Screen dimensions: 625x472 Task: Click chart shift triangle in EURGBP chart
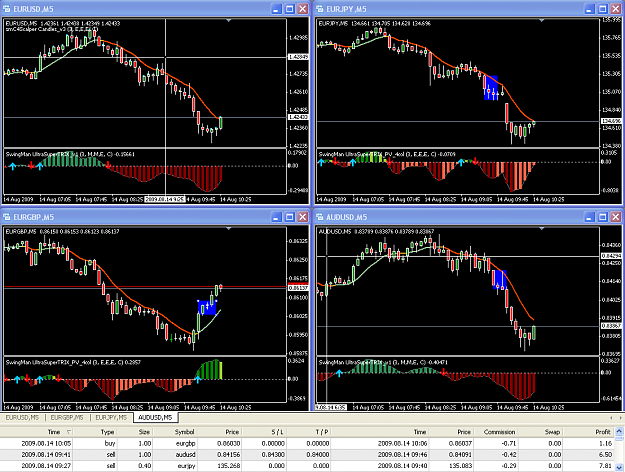pyautogui.click(x=229, y=228)
